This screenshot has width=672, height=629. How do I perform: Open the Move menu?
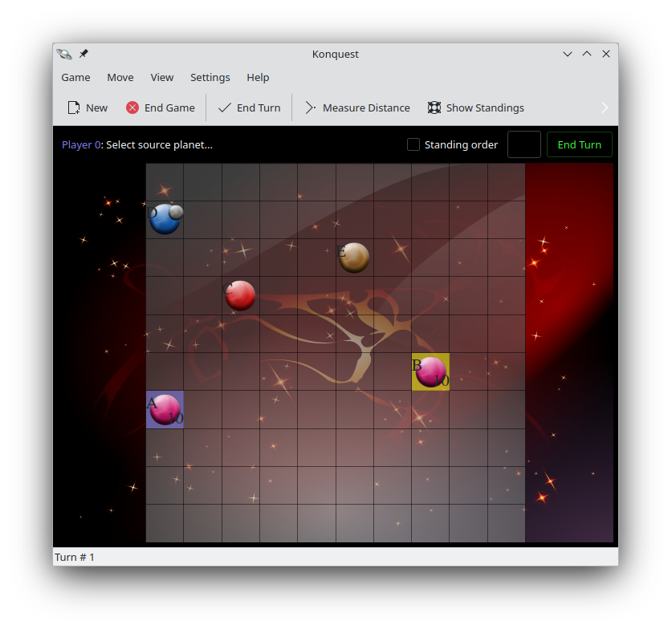point(120,77)
